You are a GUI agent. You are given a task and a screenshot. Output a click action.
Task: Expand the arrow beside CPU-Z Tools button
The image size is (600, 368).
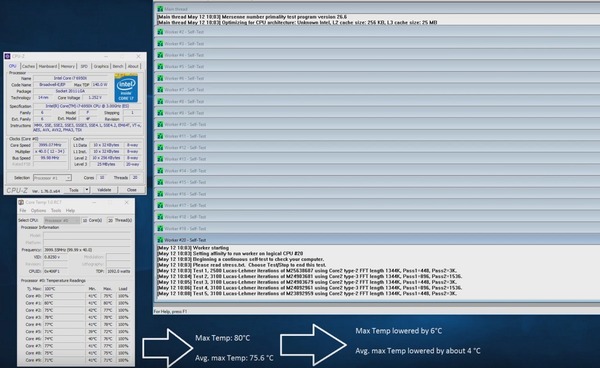tap(87, 190)
